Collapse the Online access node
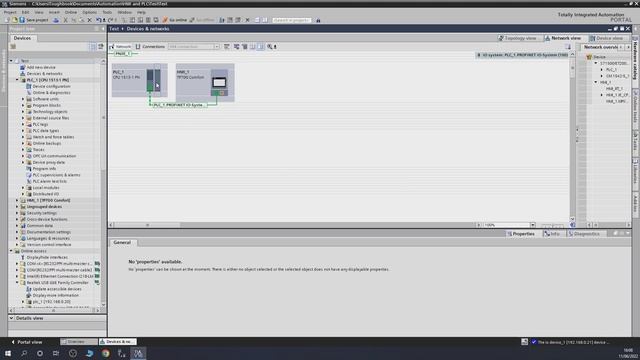 [11, 251]
